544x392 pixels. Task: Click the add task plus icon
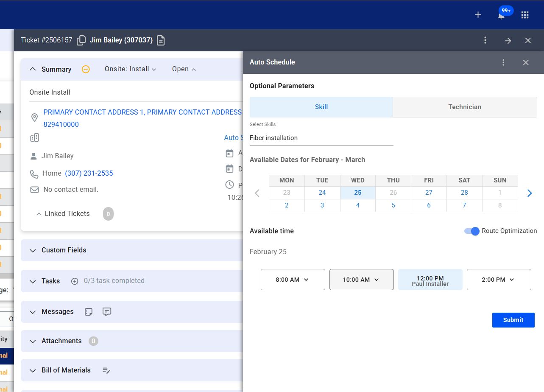click(x=75, y=281)
